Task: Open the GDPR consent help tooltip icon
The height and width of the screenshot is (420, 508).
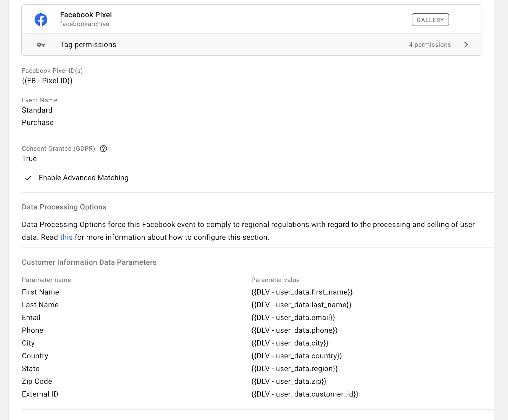Action: point(104,148)
